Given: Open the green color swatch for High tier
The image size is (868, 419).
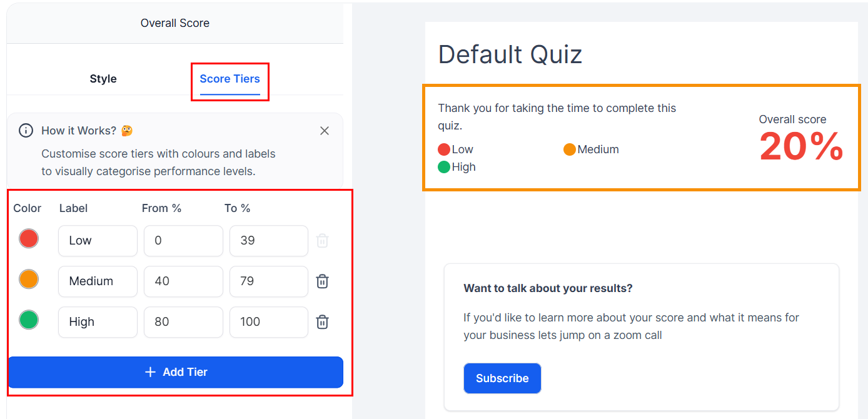Looking at the screenshot, I should click(x=29, y=320).
